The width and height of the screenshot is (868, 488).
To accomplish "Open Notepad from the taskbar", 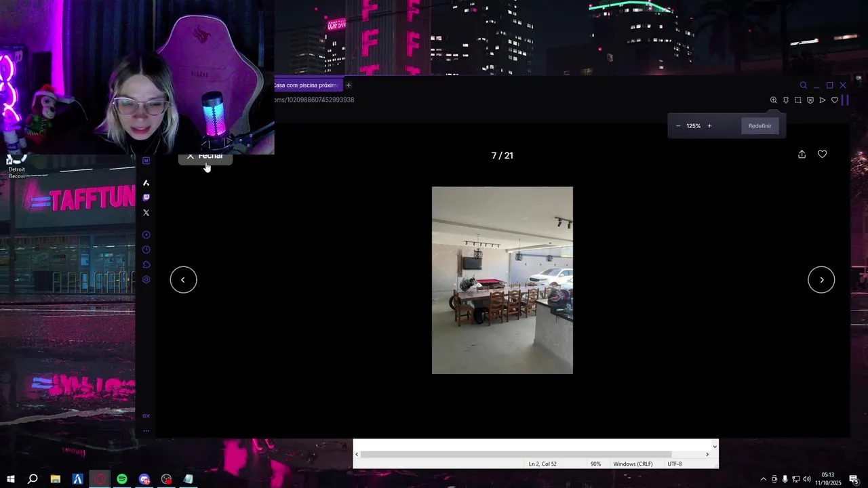I will click(x=189, y=479).
